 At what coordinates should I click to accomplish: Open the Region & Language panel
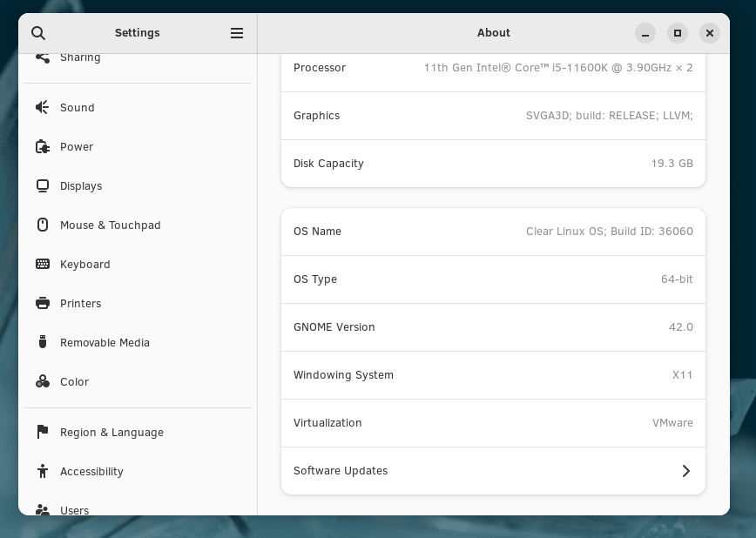point(111,433)
